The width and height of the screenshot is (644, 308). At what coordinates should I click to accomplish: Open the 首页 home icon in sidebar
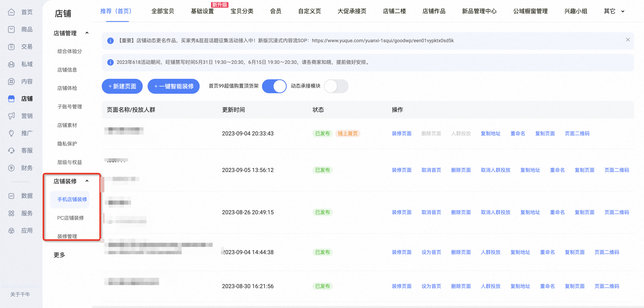pos(11,12)
